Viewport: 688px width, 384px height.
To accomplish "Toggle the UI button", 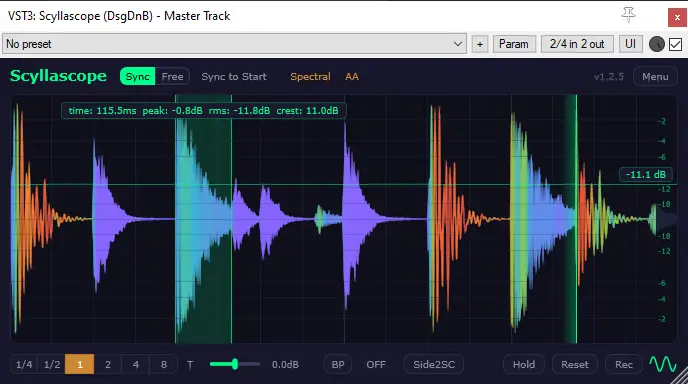I will click(x=631, y=44).
